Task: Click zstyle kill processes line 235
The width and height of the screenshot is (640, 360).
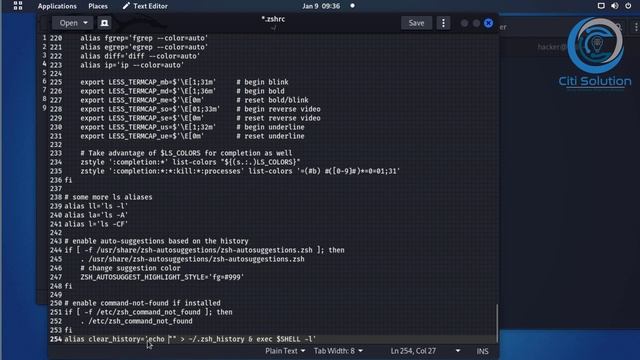Action: point(240,171)
